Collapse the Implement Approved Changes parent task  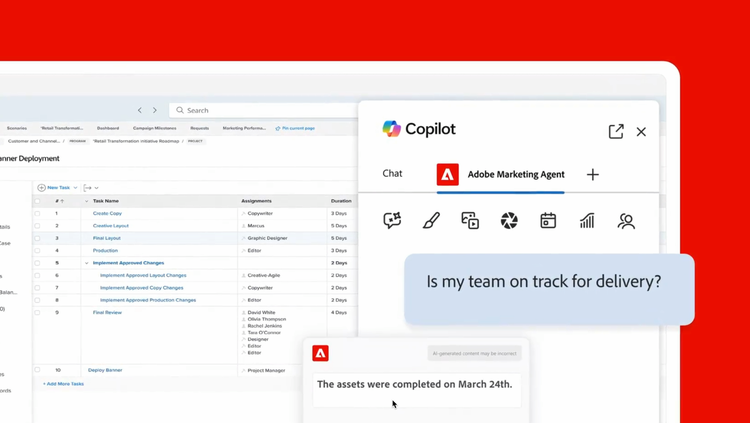(x=87, y=263)
